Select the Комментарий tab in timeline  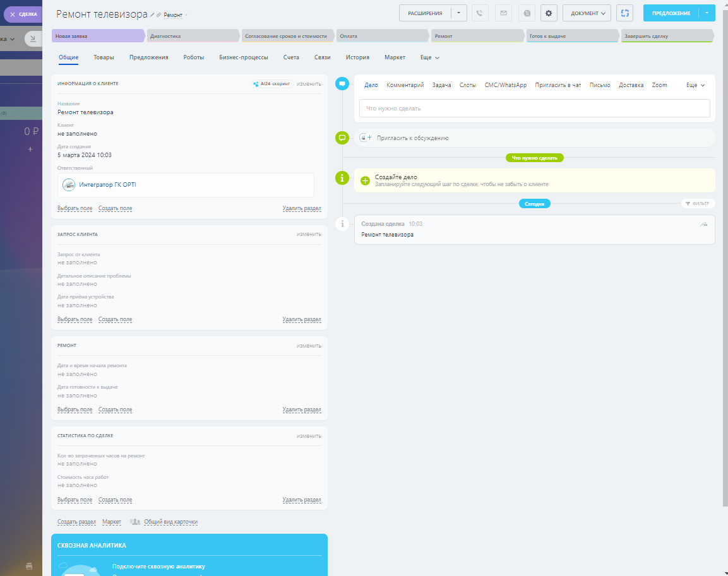click(x=405, y=85)
